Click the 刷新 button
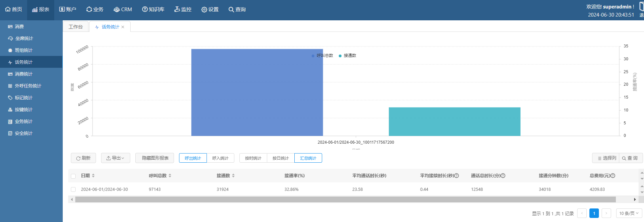 (x=83, y=158)
